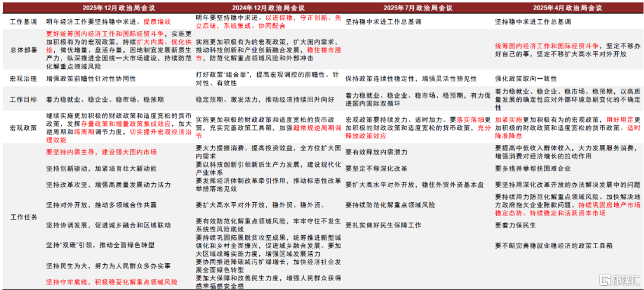Click the line "坚持改革攻坚，增强高质量发展动力活力"
Screen dimensions: 644x290
108,184
